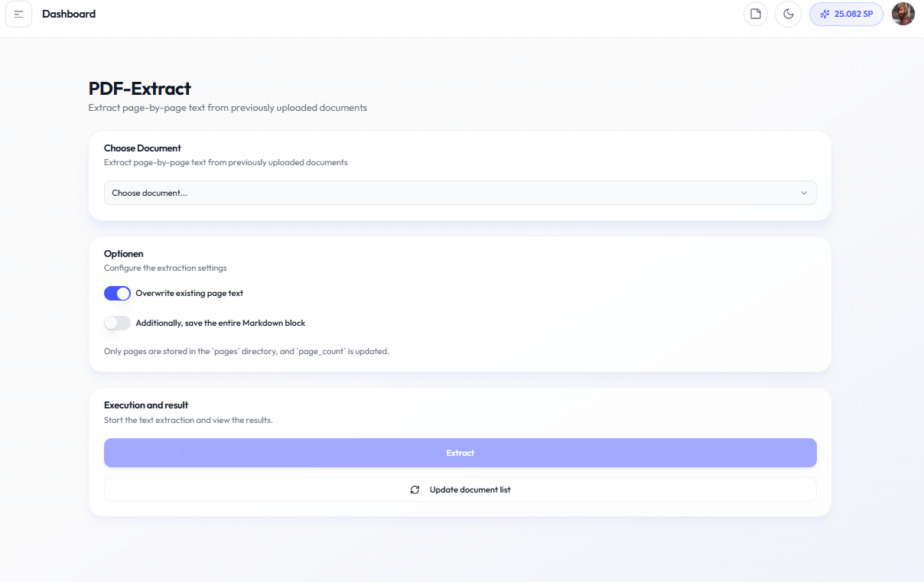Disable Overwrite existing page text switch
This screenshot has height=582, width=924.
(x=117, y=294)
